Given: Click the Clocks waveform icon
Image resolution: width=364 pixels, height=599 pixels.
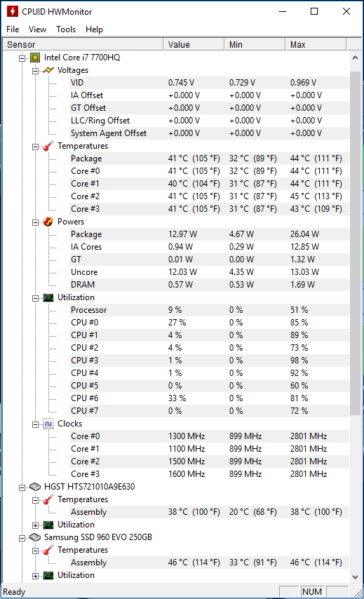Looking at the screenshot, I should pyautogui.click(x=48, y=424).
